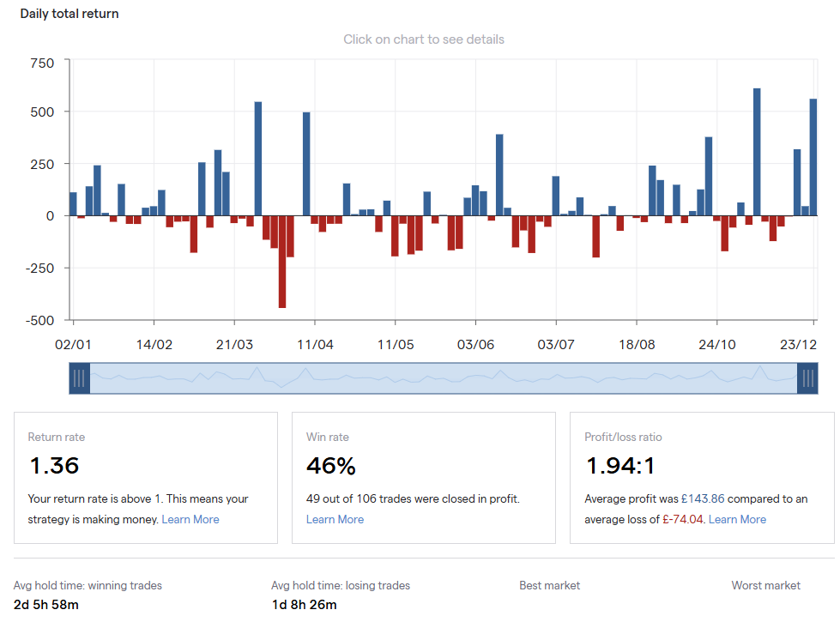Open Learn More in Profit/loss ratio card

click(x=737, y=519)
